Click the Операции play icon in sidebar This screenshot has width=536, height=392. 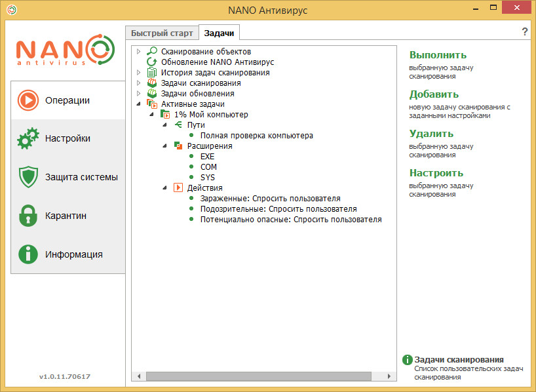(28, 100)
